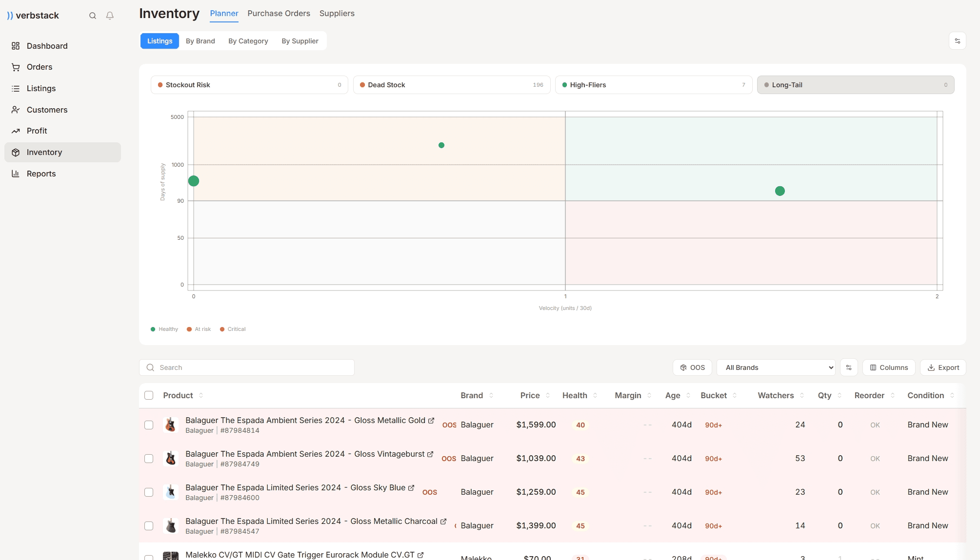Toggle the High-Fliers segment filter
The width and height of the screenshot is (980, 560).
tap(654, 85)
